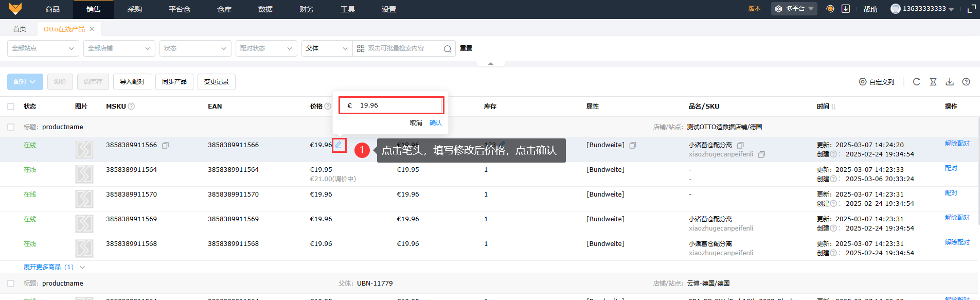The height and width of the screenshot is (300, 980).
Task: Click 导入配对 button
Action: (132, 82)
